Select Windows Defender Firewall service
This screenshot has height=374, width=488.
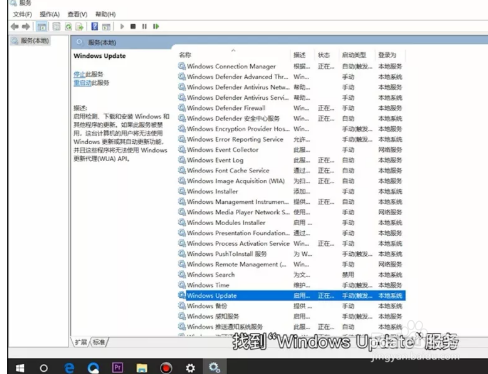click(291, 108)
